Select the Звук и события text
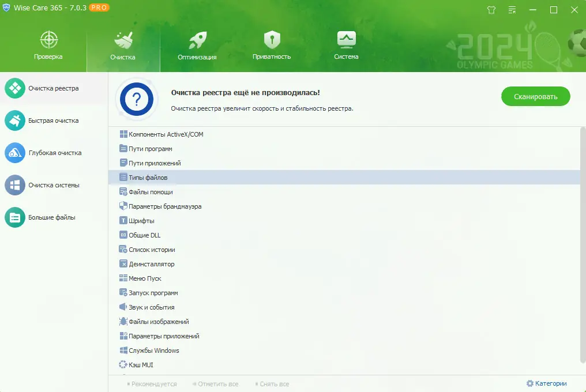 click(x=151, y=307)
